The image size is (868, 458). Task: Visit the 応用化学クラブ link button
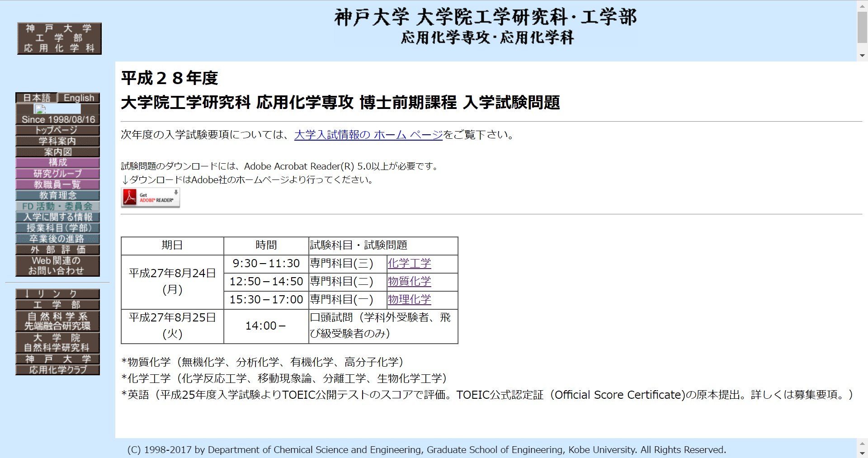pyautogui.click(x=57, y=370)
